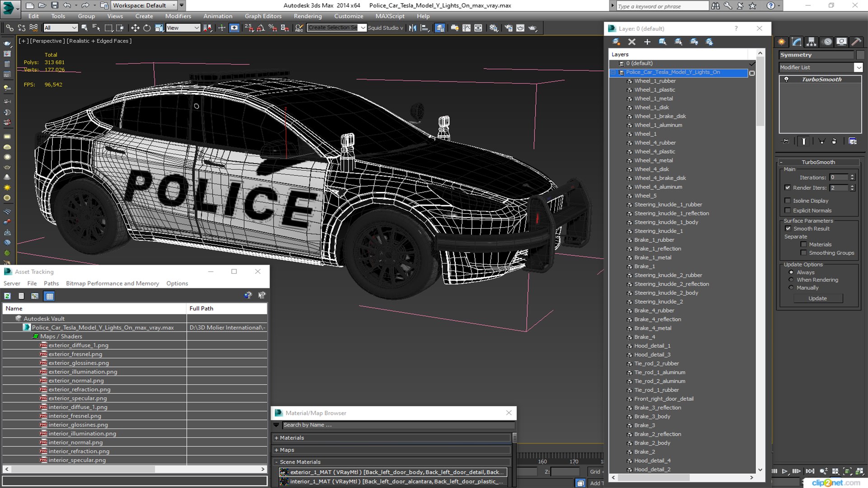Open the Utilities hammer tab
The width and height of the screenshot is (868, 488).
(x=856, y=42)
